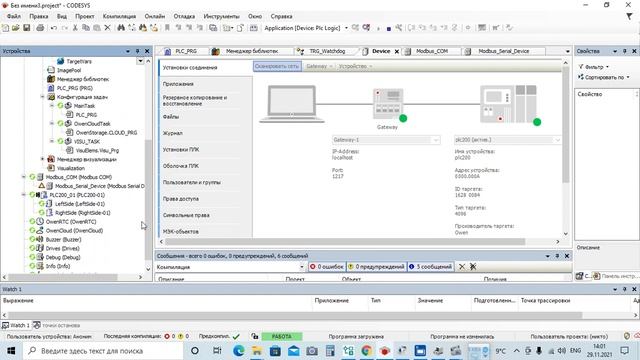The image size is (640, 360).
Task: Collapse the Modbus_COM tree node
Action: [24, 177]
